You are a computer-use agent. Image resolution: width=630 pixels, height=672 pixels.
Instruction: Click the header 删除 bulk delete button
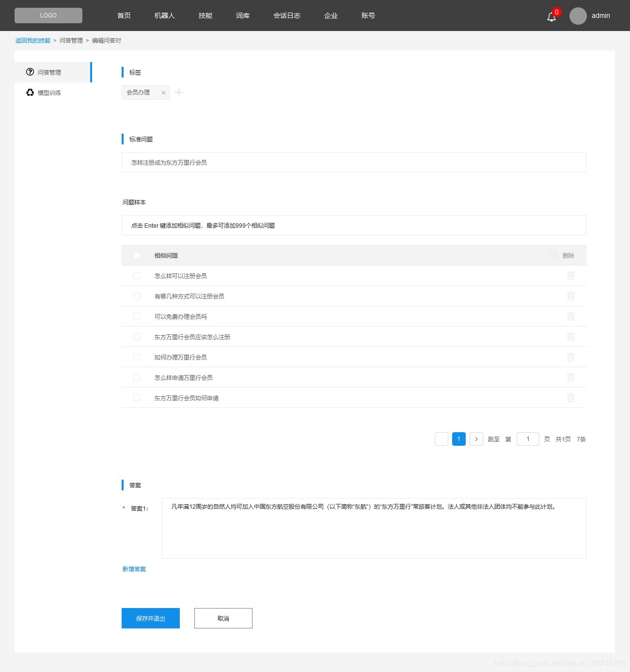pyautogui.click(x=563, y=255)
